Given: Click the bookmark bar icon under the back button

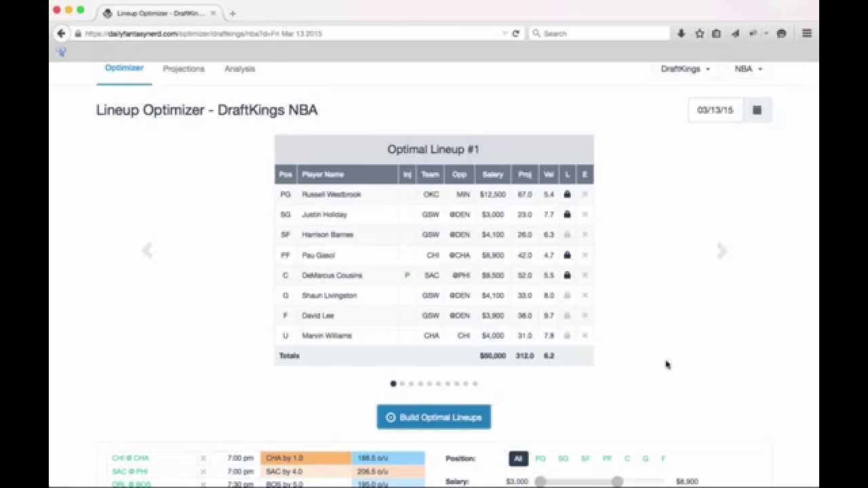Looking at the screenshot, I should pyautogui.click(x=61, y=52).
